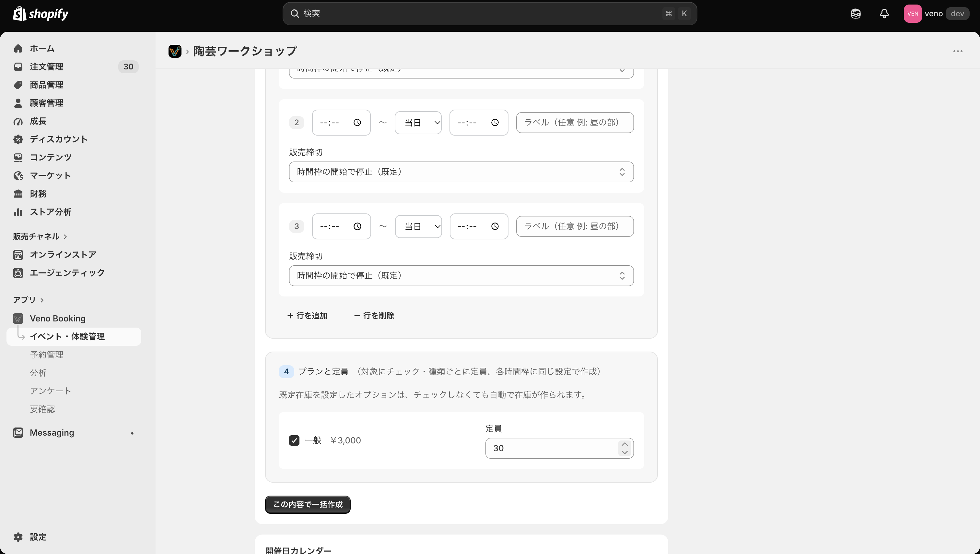Click clock icon in row 2 start time
The image size is (980, 554).
pyautogui.click(x=357, y=123)
